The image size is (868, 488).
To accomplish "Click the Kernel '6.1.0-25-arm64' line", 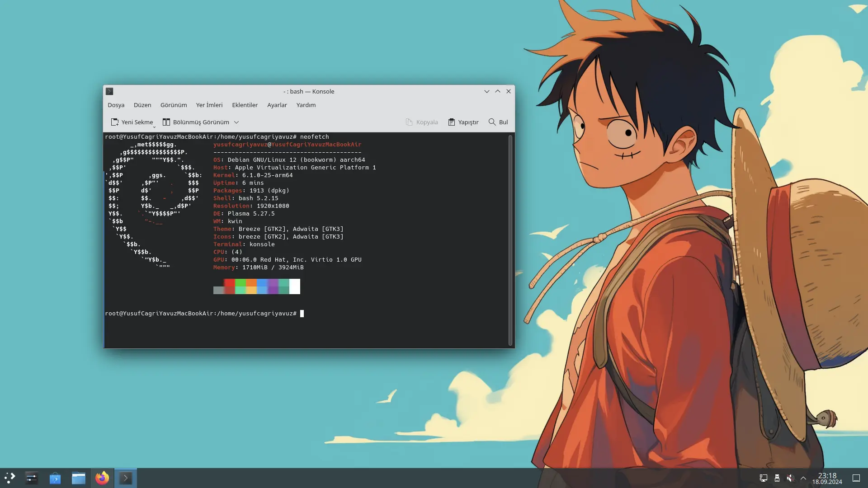I will [x=253, y=175].
